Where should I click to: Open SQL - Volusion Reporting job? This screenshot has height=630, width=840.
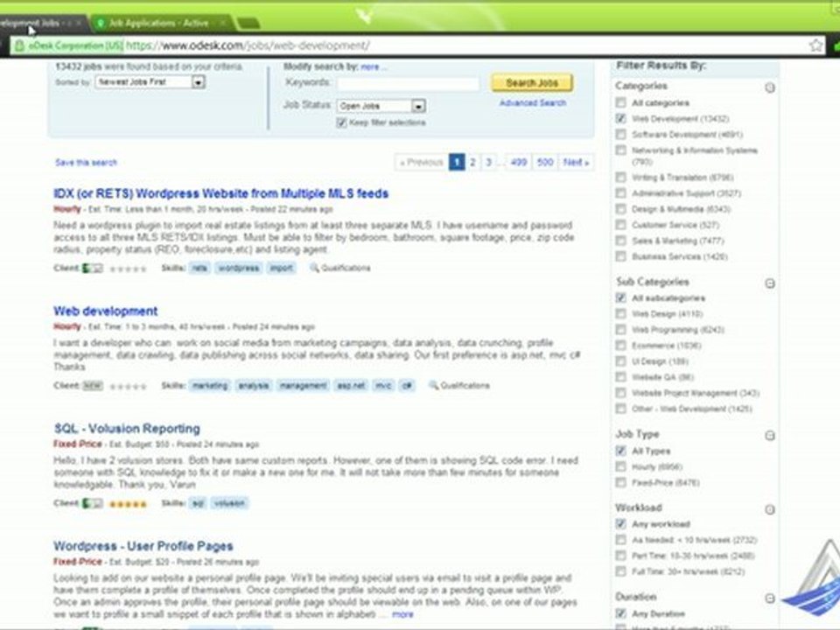[127, 429]
